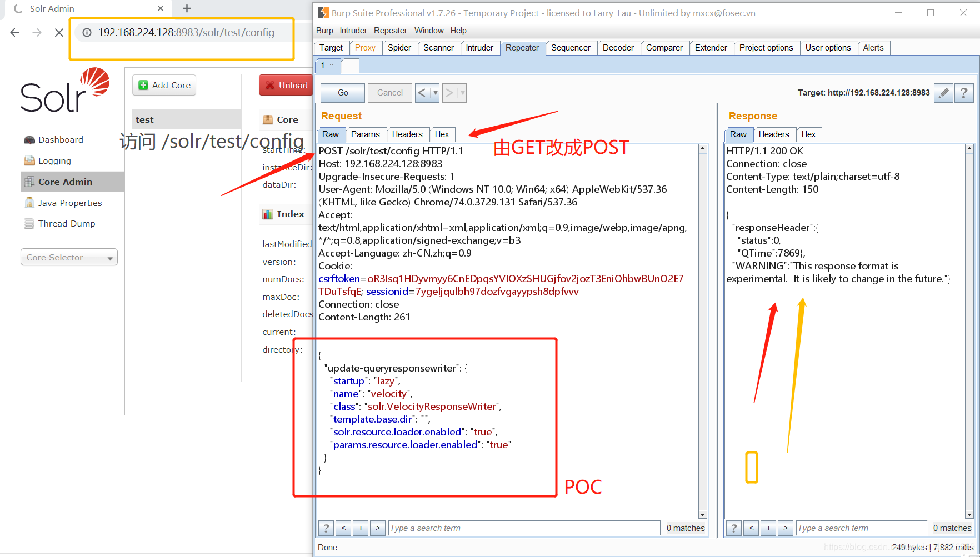Expand the back history dropdown arrow
This screenshot has height=557, width=980.
pos(435,93)
